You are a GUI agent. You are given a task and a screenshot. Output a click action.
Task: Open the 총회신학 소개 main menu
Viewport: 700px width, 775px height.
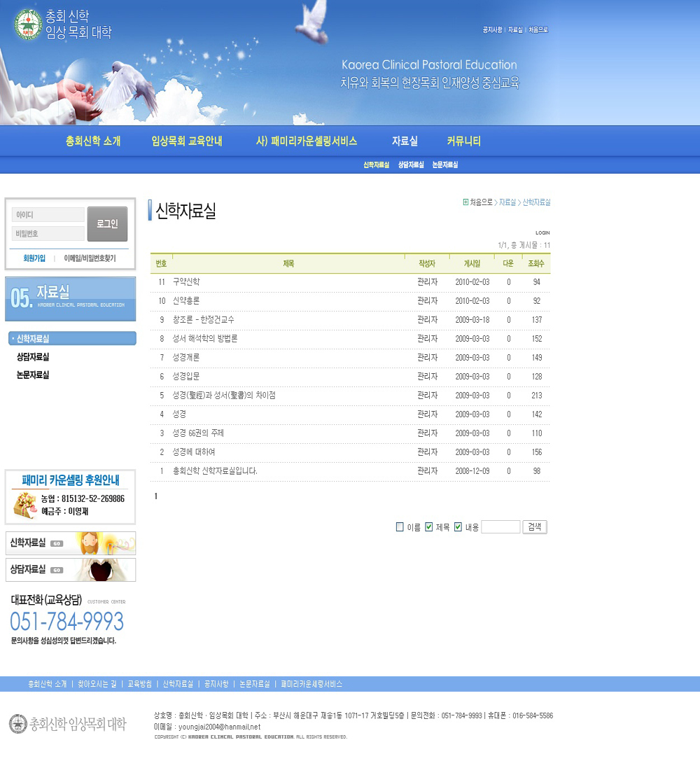[x=93, y=141]
